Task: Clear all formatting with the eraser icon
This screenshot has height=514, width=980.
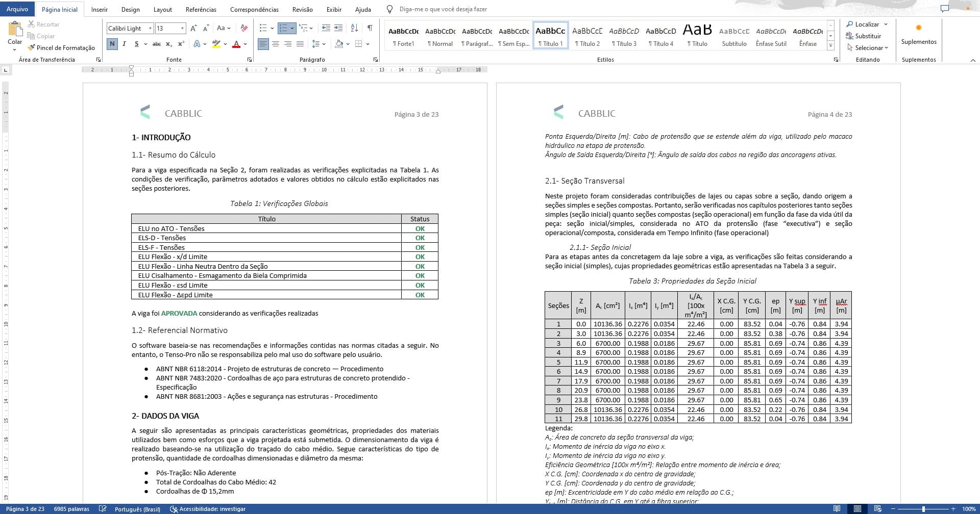Action: click(244, 29)
